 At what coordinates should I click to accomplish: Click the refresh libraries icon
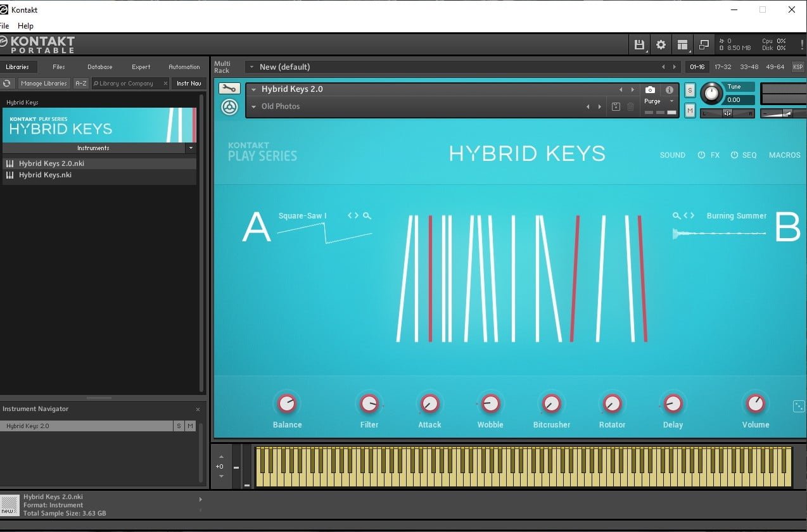tap(7, 83)
